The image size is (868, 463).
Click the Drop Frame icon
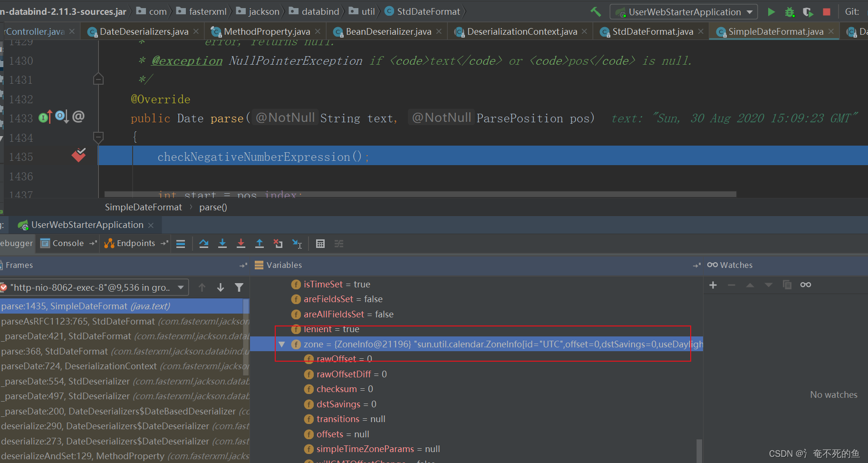coord(278,244)
